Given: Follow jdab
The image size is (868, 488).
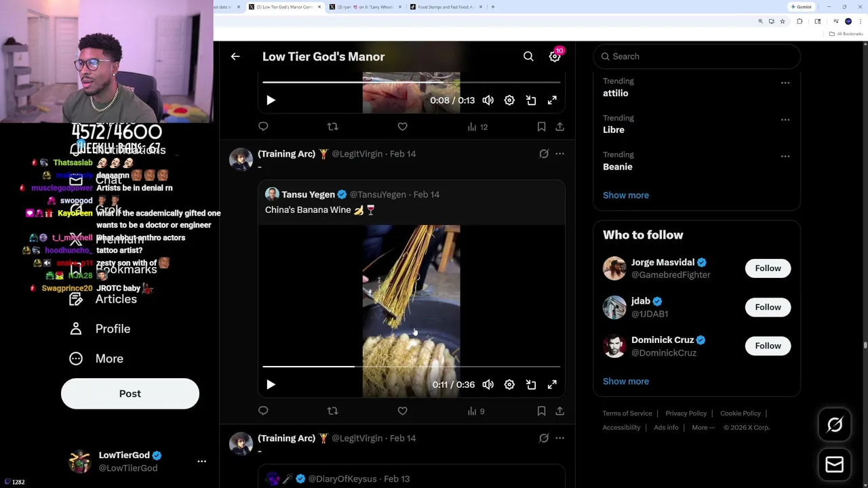Looking at the screenshot, I should tap(768, 307).
